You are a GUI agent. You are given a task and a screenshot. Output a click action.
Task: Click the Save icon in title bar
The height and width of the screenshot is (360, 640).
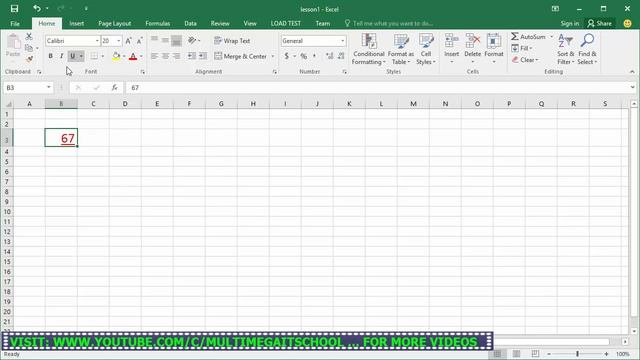pos(14,9)
